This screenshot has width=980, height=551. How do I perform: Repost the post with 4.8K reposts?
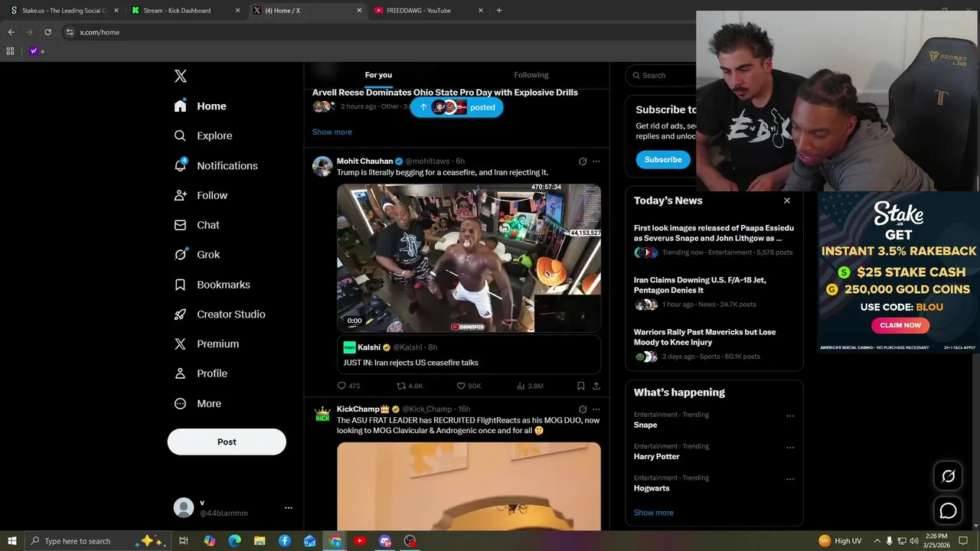(x=410, y=386)
